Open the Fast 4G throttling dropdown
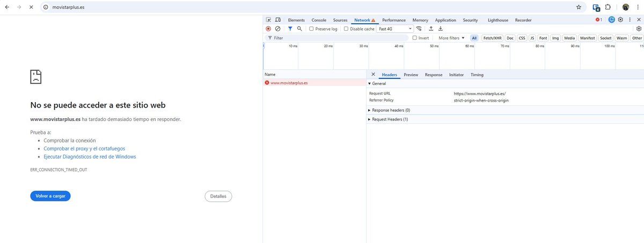The image size is (644, 243). 395,29
